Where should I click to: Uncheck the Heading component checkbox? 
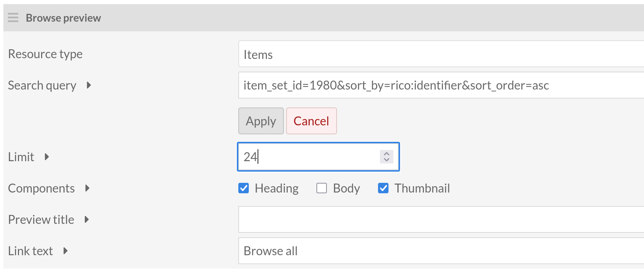pyautogui.click(x=244, y=188)
